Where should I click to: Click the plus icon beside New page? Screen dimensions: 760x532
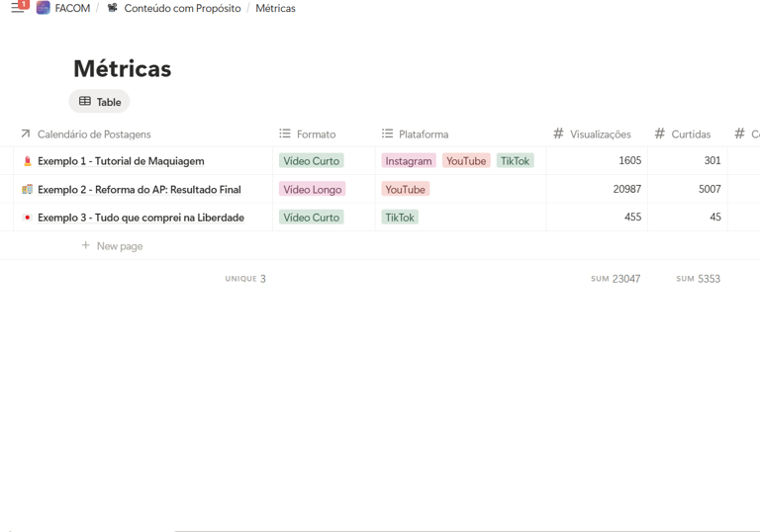pyautogui.click(x=86, y=245)
